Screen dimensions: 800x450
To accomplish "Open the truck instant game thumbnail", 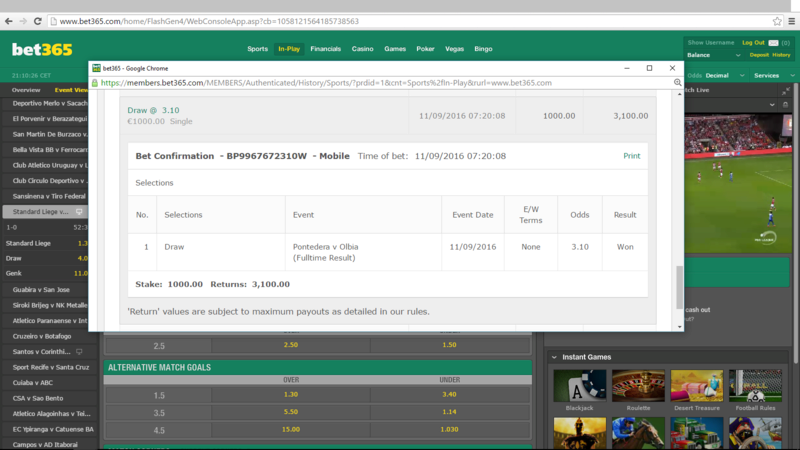I will (x=697, y=433).
